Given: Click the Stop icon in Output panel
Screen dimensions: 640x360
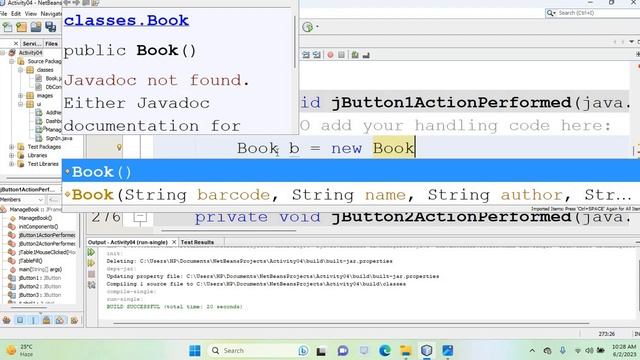Looking at the screenshot, I should pyautogui.click(x=91, y=274).
